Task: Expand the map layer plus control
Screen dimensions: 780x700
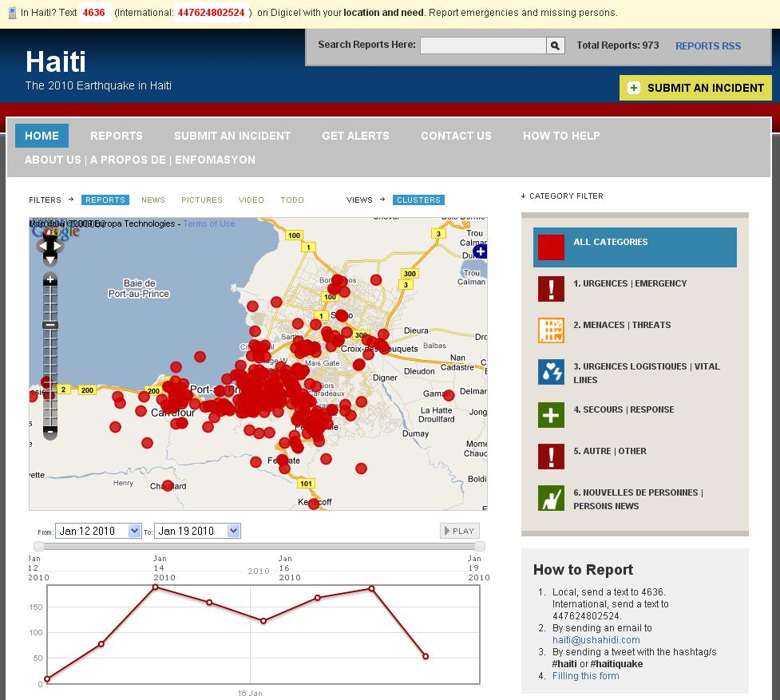Action: pyautogui.click(x=480, y=252)
